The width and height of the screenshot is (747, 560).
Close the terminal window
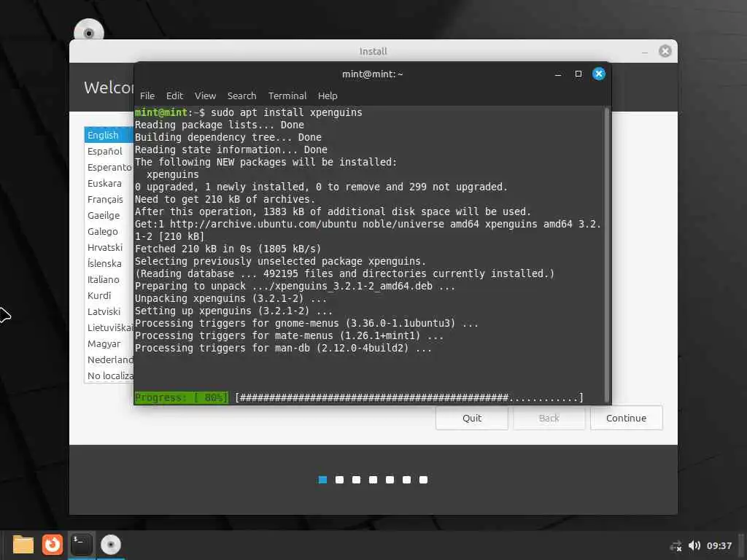coord(599,74)
